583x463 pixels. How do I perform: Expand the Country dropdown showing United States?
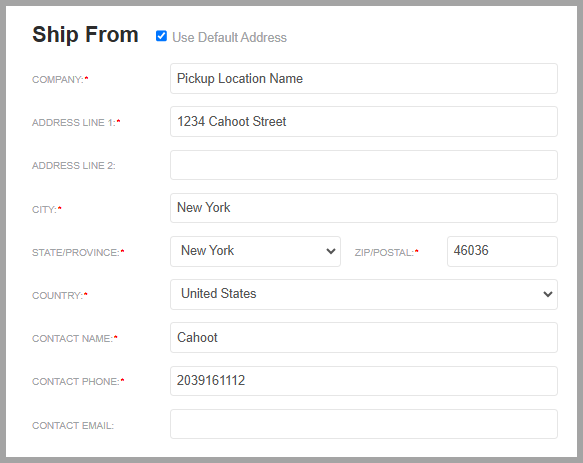364,294
